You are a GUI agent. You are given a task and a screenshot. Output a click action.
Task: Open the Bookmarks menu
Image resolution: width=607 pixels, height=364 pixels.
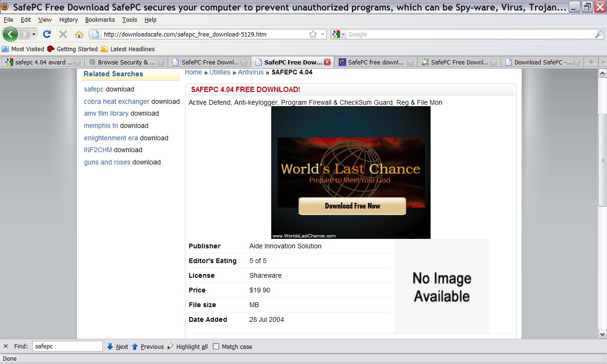tap(100, 19)
